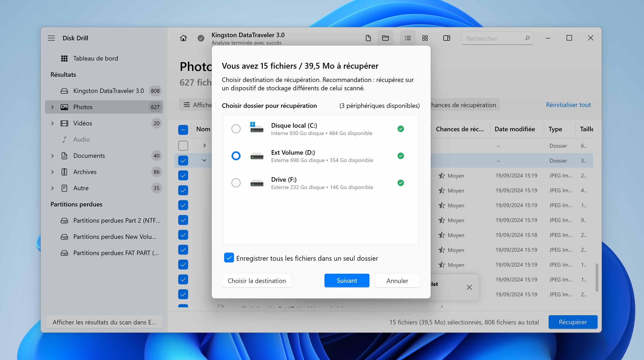Toggle the preview pane icon
The width and height of the screenshot is (644, 360).
pyautogui.click(x=446, y=38)
